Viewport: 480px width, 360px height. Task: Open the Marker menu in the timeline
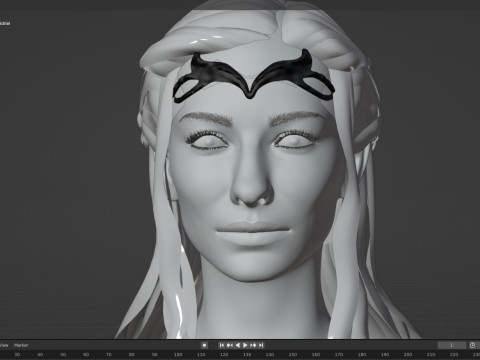[21, 345]
